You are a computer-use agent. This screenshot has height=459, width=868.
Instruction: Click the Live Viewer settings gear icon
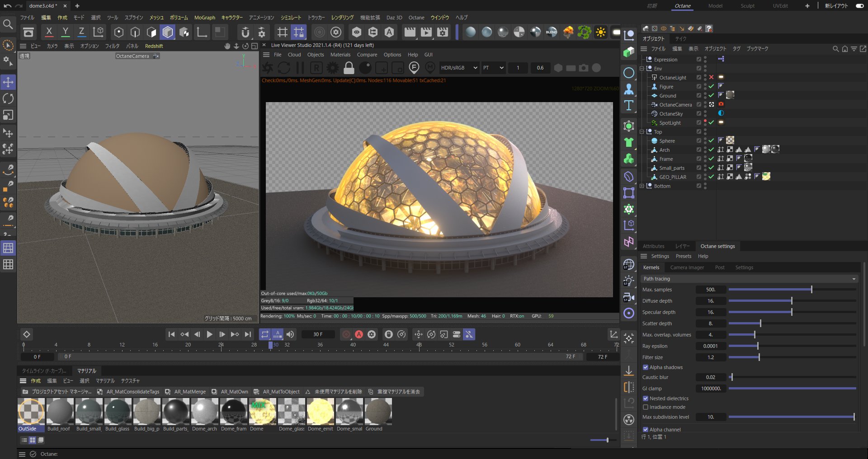point(332,68)
